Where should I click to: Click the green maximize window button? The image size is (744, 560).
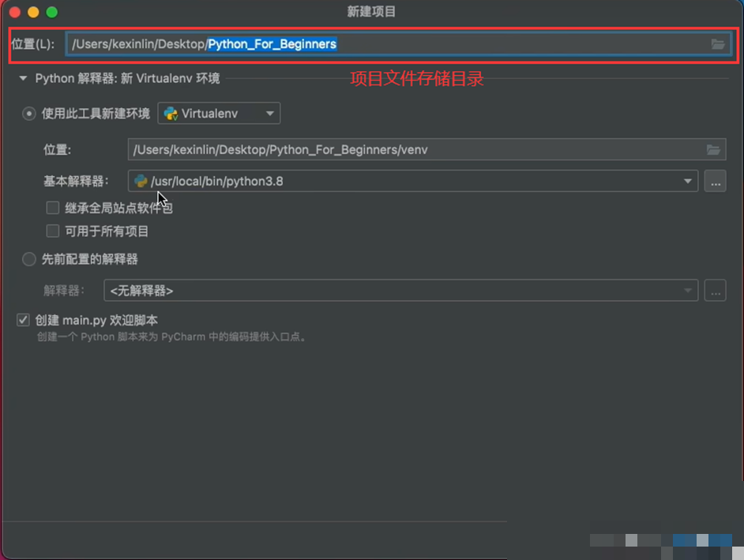(x=52, y=13)
